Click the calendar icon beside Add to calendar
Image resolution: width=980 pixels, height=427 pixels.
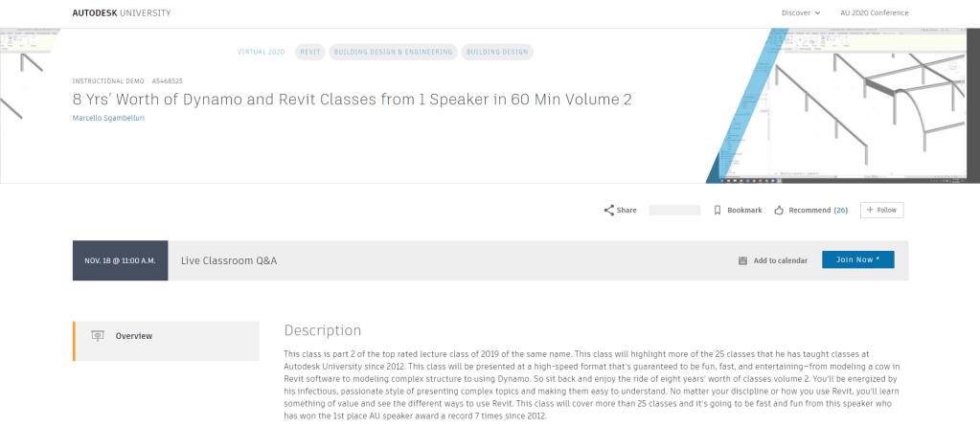point(742,260)
